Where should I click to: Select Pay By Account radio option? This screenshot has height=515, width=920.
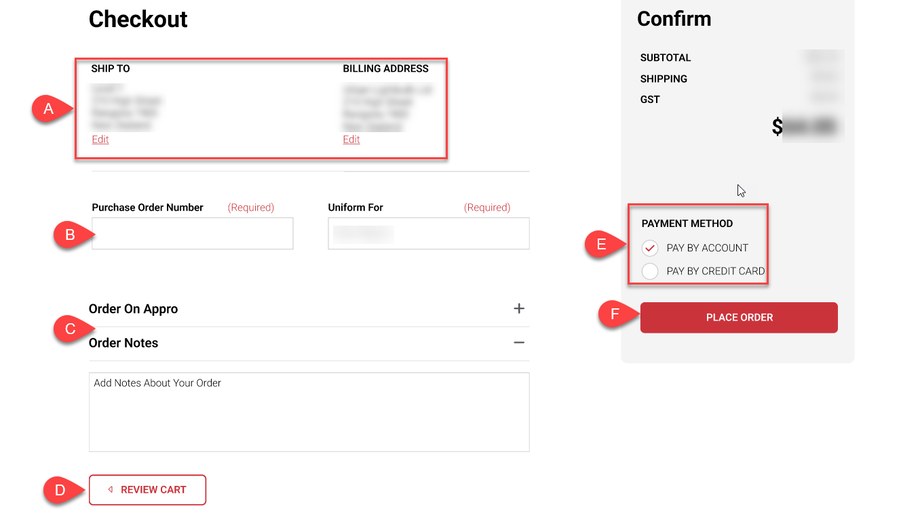click(651, 248)
